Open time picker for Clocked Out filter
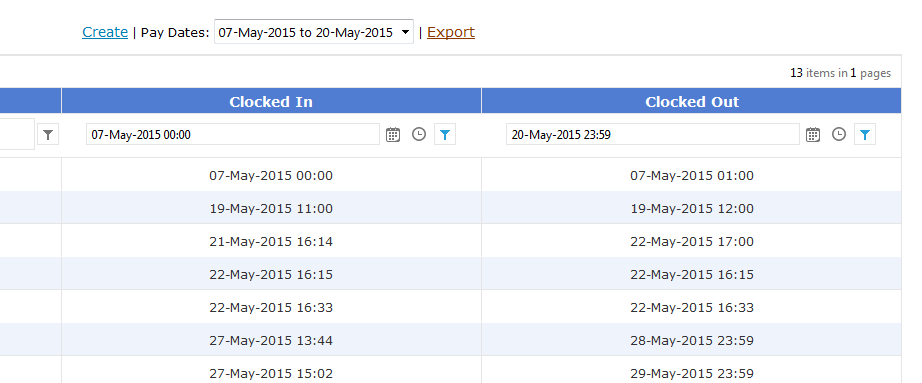This screenshot has height=383, width=922. coord(839,135)
